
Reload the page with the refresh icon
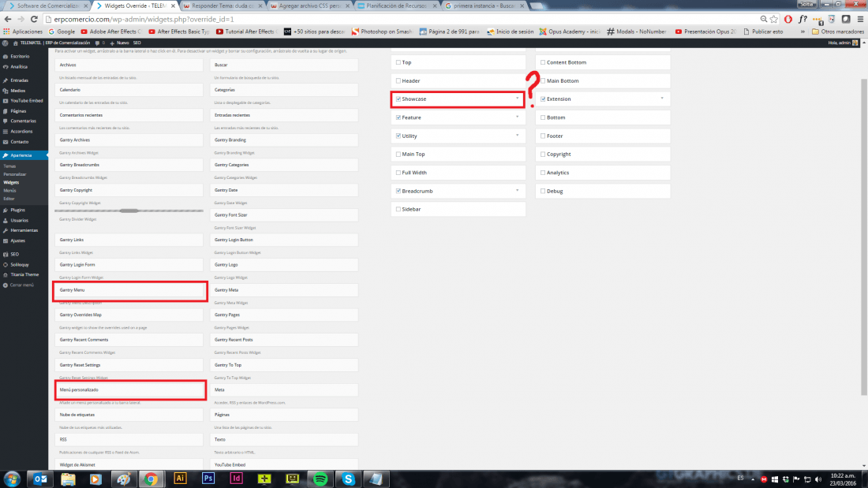pyautogui.click(x=34, y=19)
